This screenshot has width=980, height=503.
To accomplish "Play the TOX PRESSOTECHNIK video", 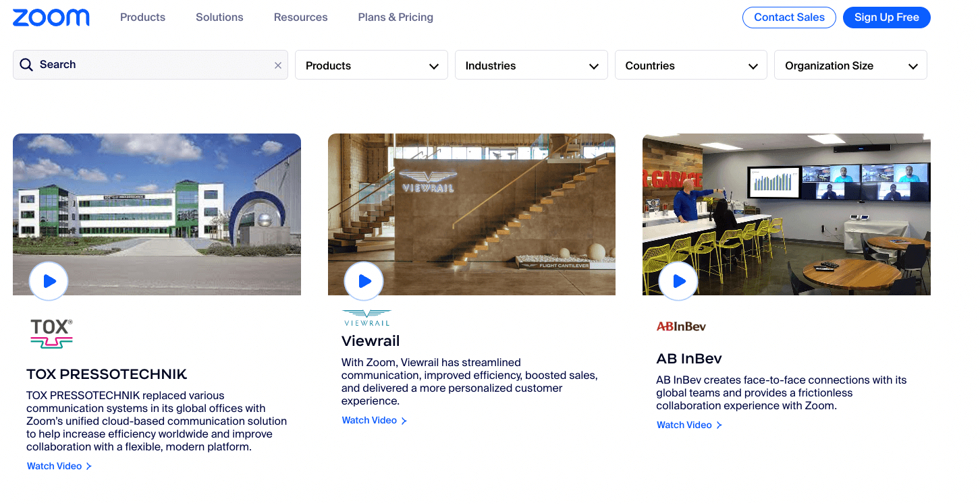I will point(49,281).
